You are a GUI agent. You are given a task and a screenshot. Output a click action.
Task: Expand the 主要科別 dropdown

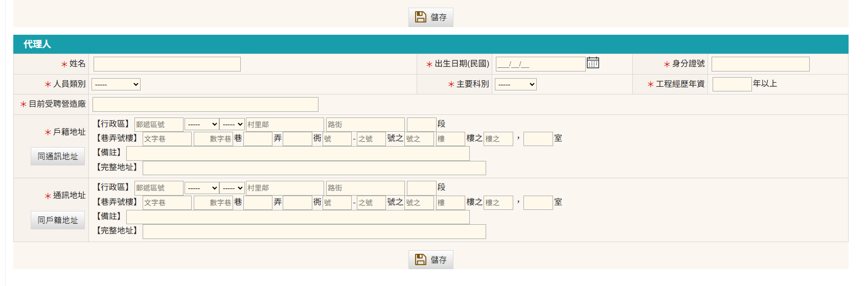(515, 84)
